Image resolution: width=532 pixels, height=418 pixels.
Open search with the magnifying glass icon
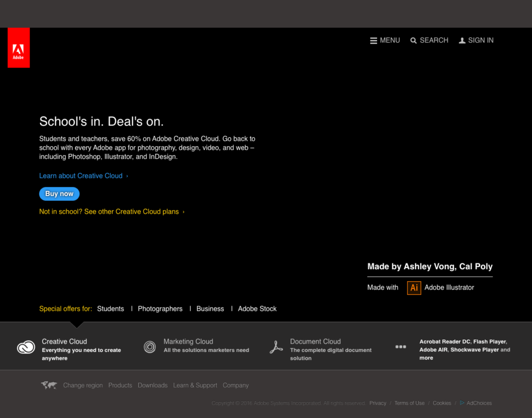click(x=414, y=40)
